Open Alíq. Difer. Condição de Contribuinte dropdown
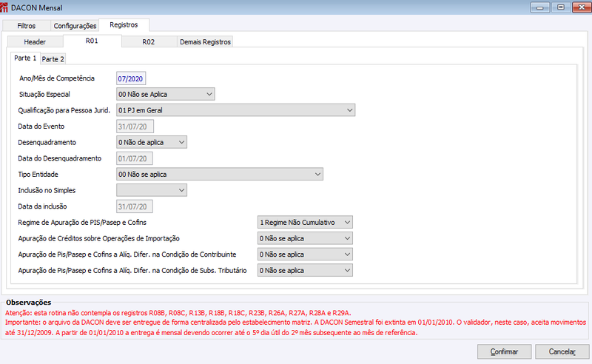This screenshot has width=592, height=364. point(305,255)
